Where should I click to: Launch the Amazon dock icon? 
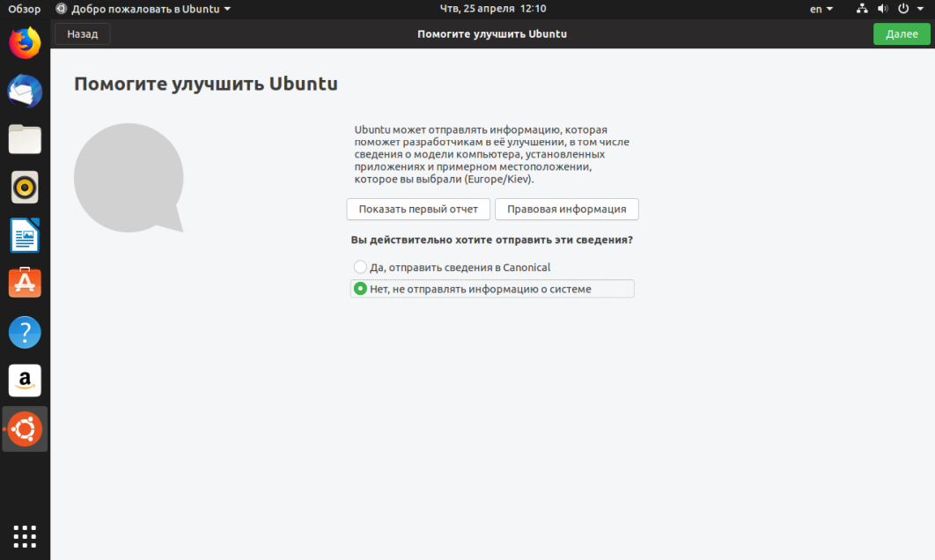25,380
